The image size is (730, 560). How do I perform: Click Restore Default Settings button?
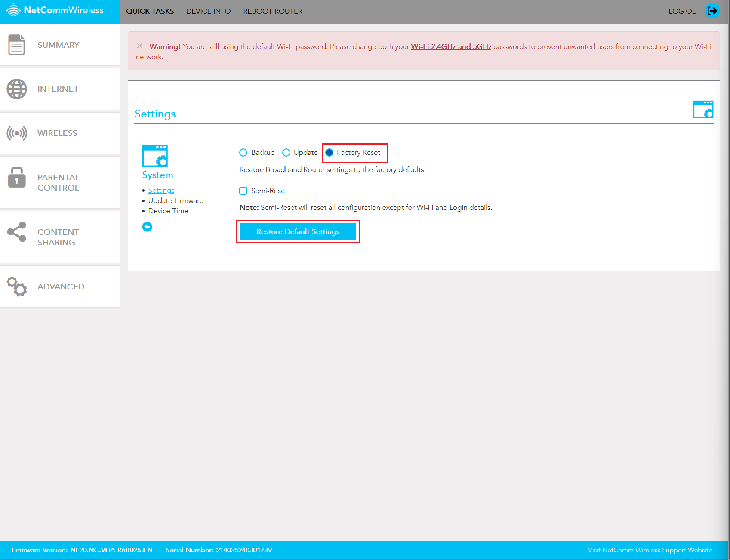point(298,231)
